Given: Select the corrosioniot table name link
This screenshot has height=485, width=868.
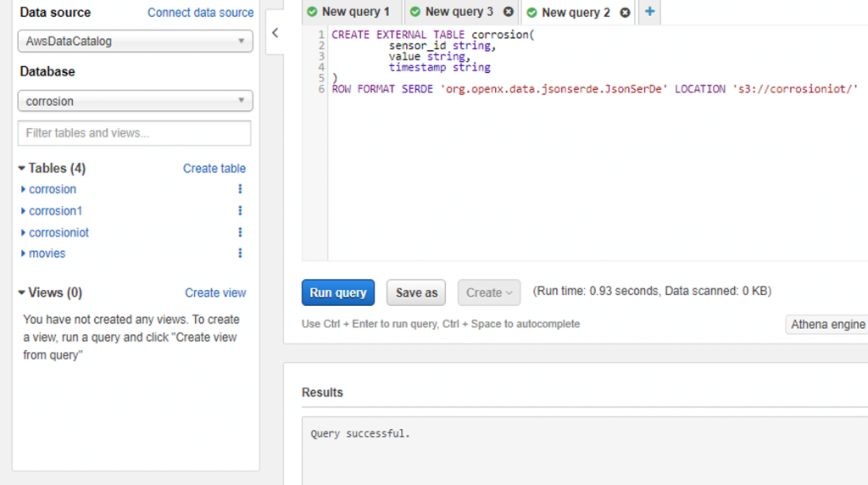Looking at the screenshot, I should point(58,232).
